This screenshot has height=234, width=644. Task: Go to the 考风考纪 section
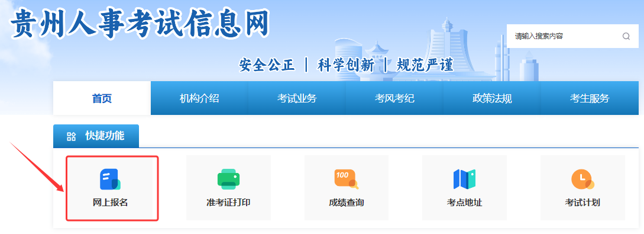(x=394, y=98)
